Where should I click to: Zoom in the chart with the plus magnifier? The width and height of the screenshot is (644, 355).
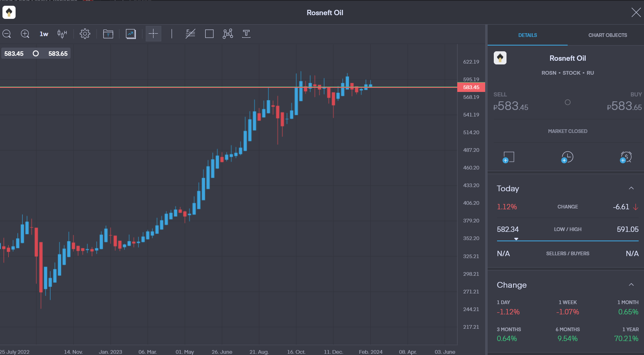pos(25,34)
